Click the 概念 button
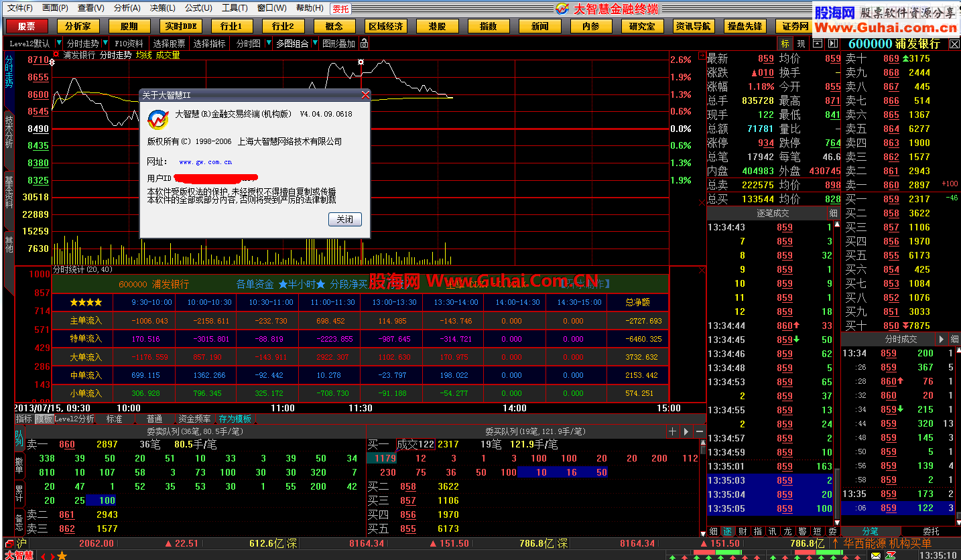The height and width of the screenshot is (560, 961). click(334, 26)
